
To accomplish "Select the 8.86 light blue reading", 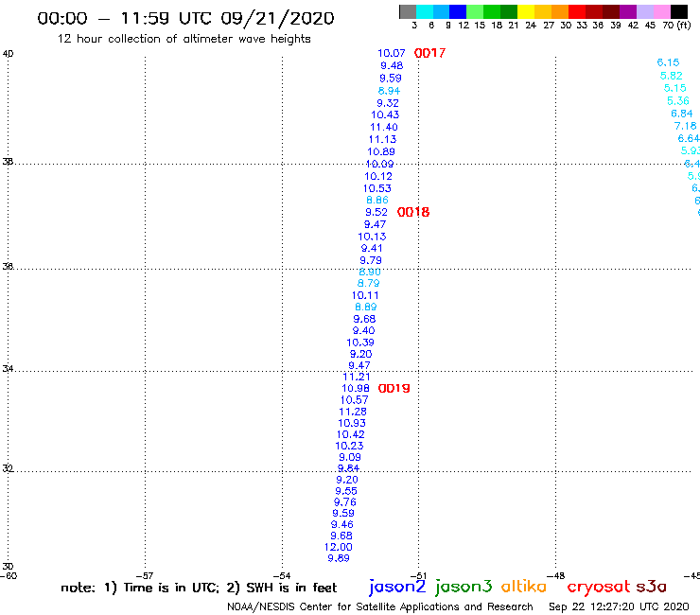I will [377, 200].
